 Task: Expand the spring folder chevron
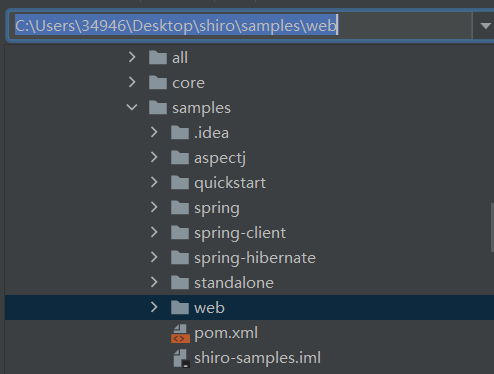coord(154,207)
